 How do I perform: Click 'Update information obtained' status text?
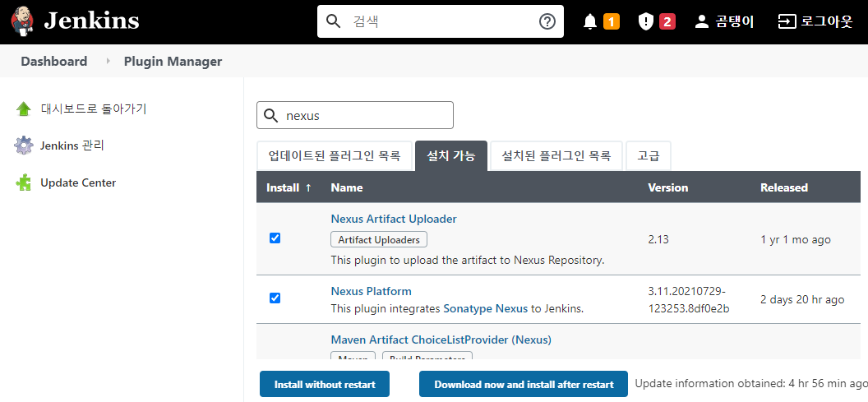click(x=751, y=383)
